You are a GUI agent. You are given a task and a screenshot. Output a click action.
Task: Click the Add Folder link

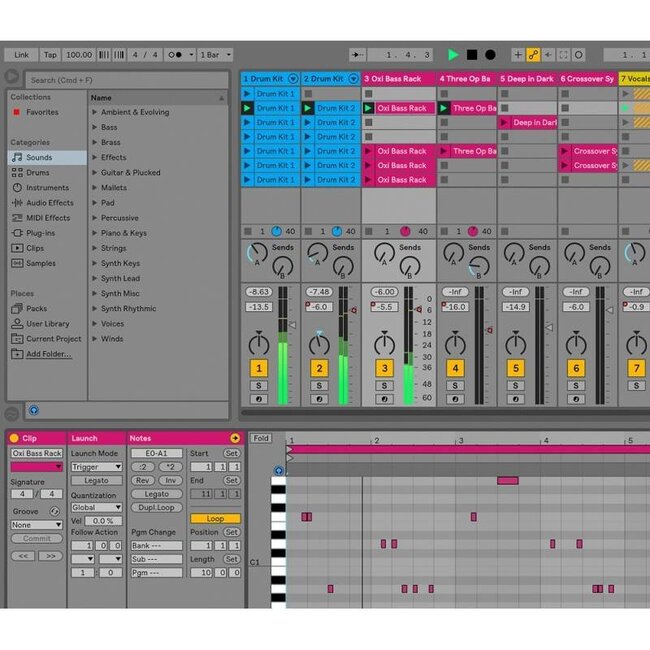coord(49,354)
